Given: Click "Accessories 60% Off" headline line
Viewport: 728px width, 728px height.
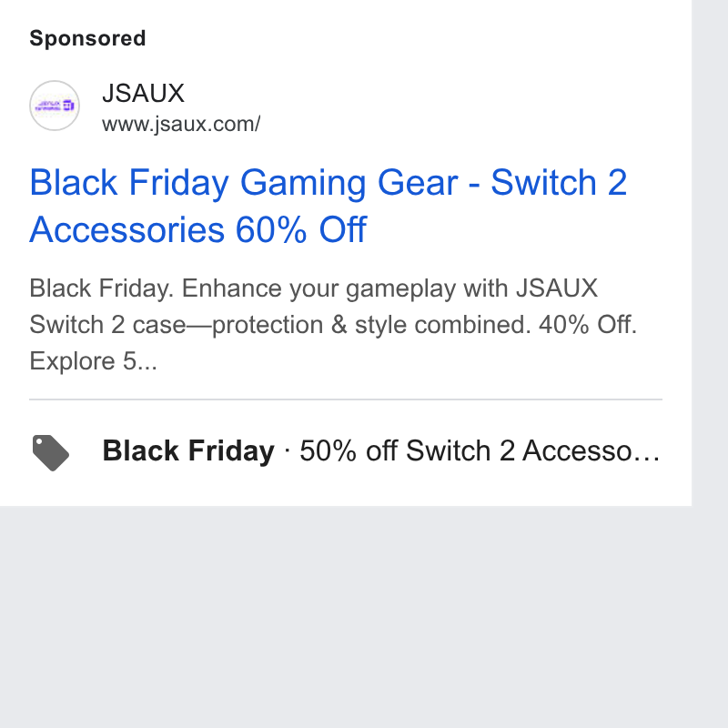Looking at the screenshot, I should click(x=198, y=229).
